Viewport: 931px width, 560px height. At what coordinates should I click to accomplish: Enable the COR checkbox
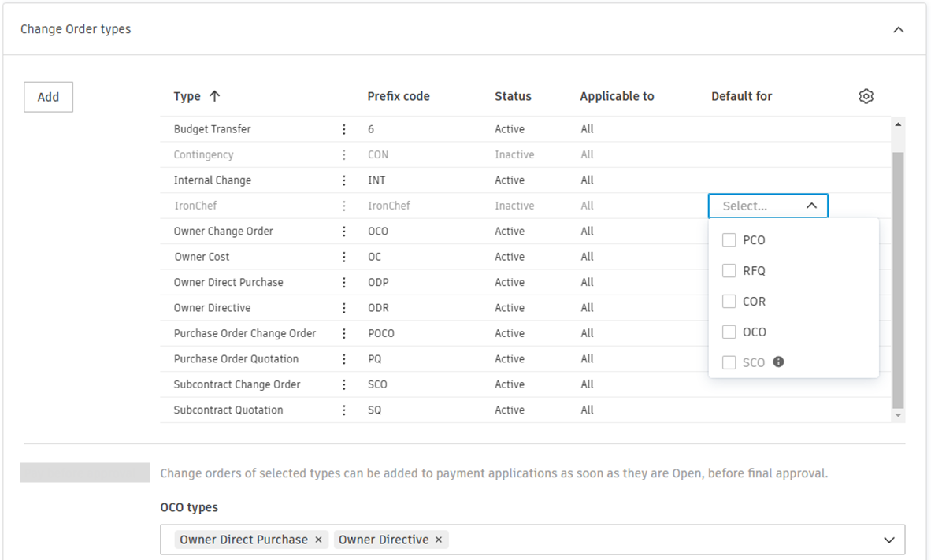click(729, 302)
